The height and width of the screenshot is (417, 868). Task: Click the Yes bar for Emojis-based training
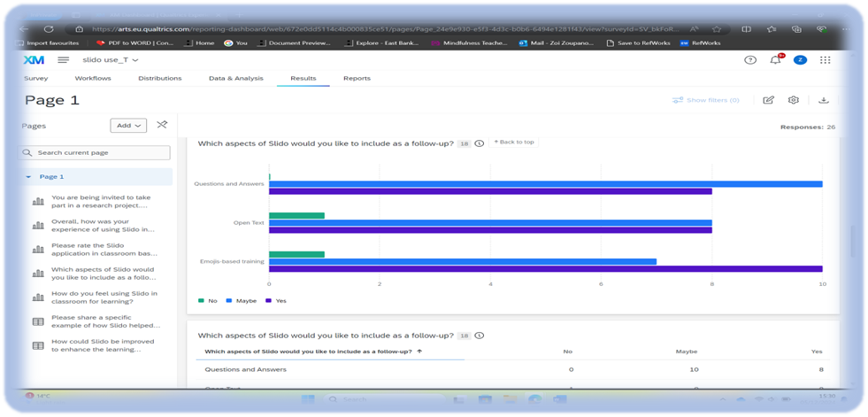tap(546, 268)
